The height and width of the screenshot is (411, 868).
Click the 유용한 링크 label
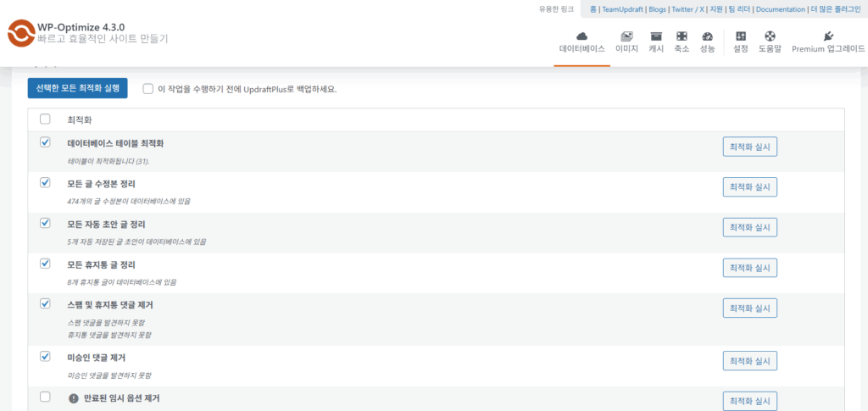coord(556,9)
